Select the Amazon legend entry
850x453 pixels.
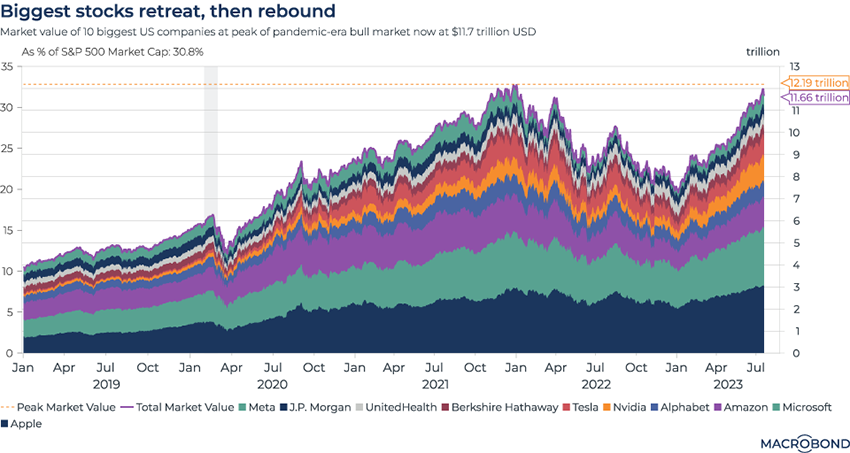coord(716,407)
